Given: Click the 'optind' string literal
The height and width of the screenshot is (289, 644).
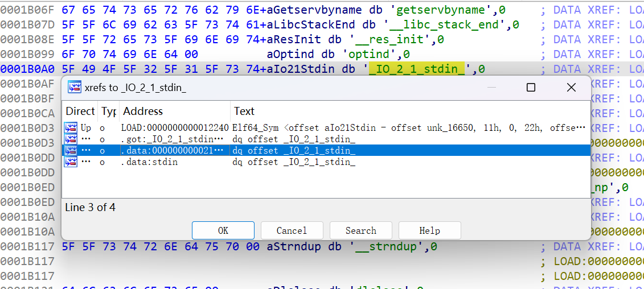Looking at the screenshot, I should (x=372, y=54).
